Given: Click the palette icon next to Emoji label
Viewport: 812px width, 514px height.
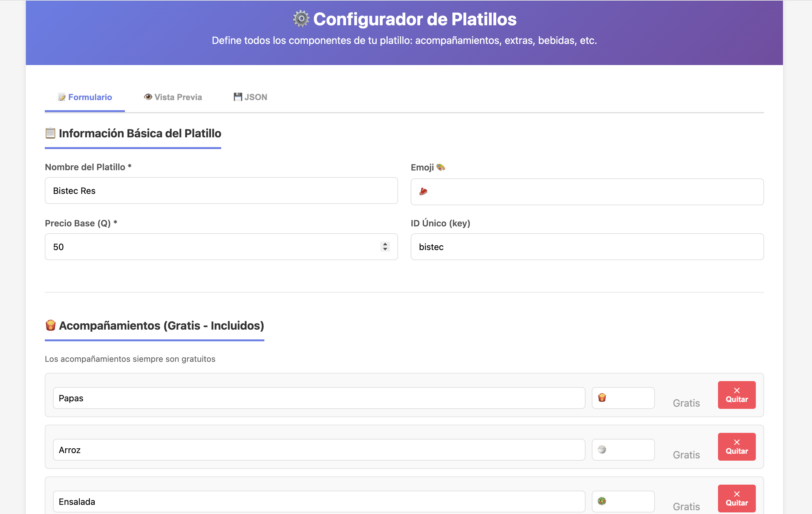Looking at the screenshot, I should tap(441, 167).
